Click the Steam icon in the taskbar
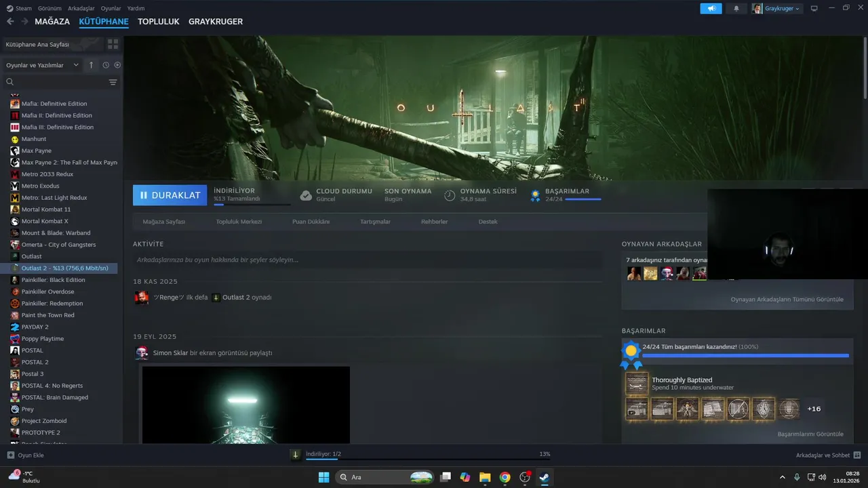 (x=544, y=477)
